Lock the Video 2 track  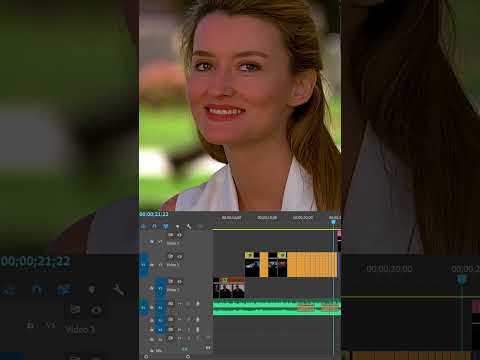point(152,265)
